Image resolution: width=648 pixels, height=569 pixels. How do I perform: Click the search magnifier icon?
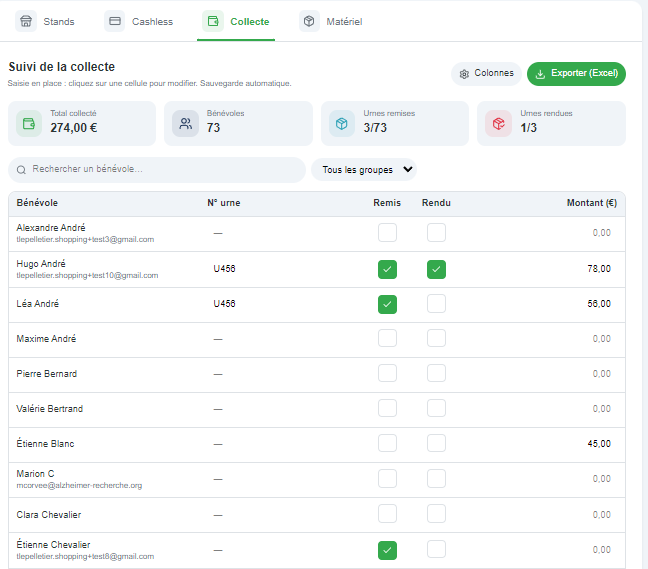point(21,170)
